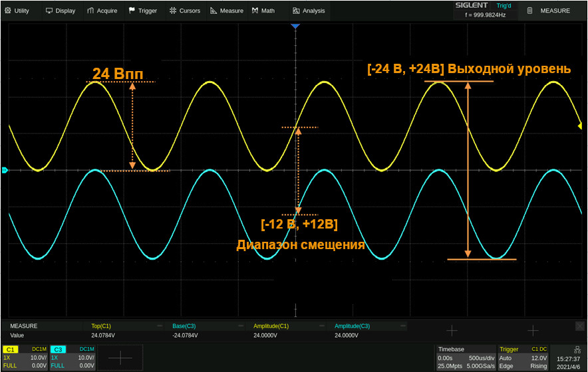Open the Timebase settings box
Image resolution: width=588 pixels, height=372 pixels.
click(465, 357)
